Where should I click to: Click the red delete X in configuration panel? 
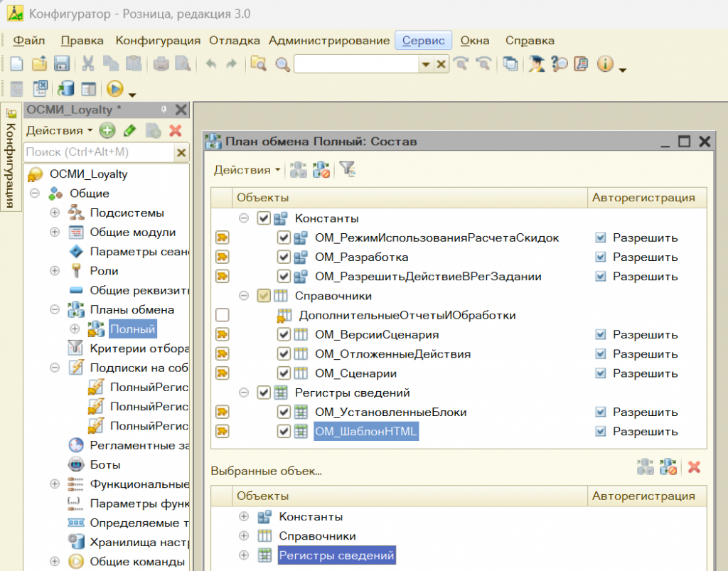click(x=175, y=131)
